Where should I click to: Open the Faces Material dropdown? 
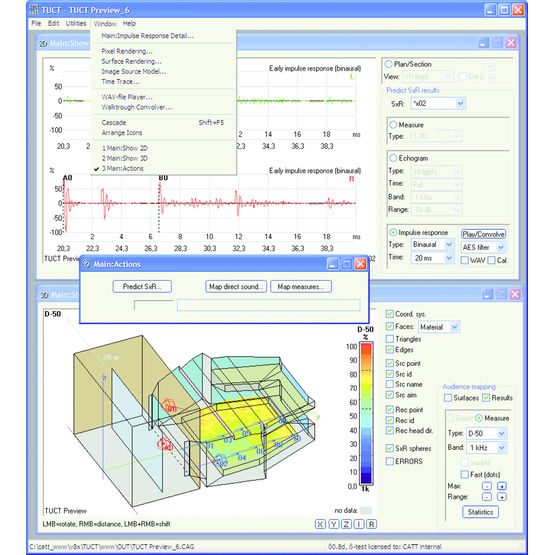439,327
